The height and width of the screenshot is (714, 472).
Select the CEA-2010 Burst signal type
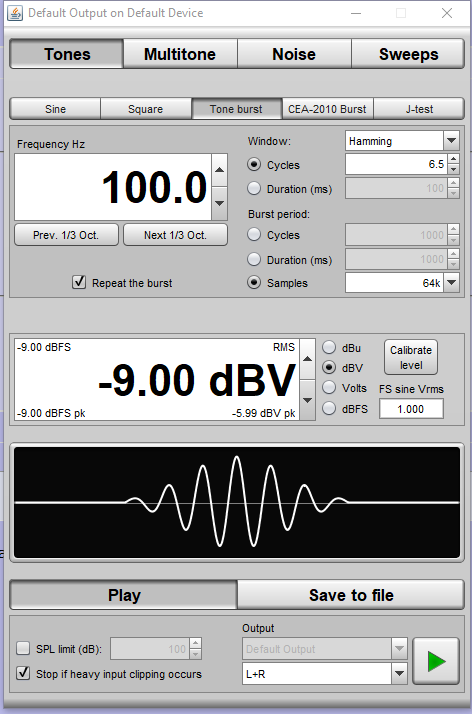pos(327,109)
